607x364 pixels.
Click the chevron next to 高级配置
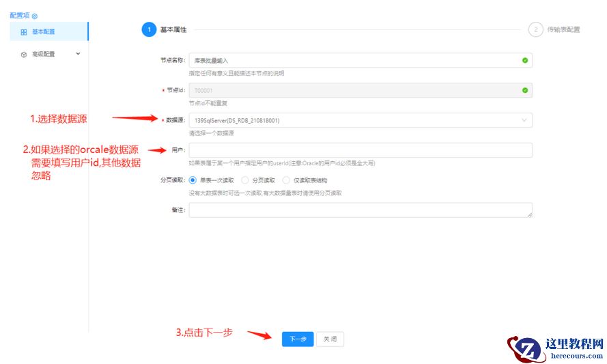click(79, 54)
